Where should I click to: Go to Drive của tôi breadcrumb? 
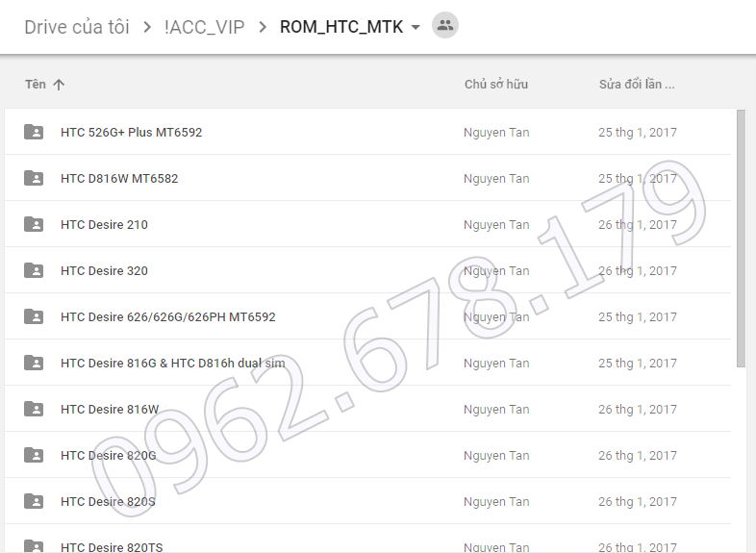[x=77, y=27]
